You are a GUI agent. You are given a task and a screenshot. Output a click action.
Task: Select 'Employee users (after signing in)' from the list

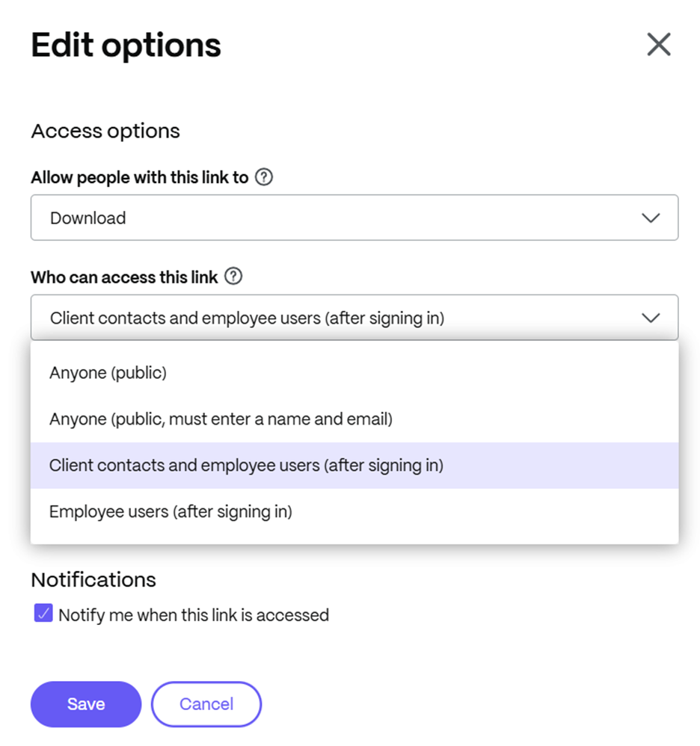click(x=170, y=512)
